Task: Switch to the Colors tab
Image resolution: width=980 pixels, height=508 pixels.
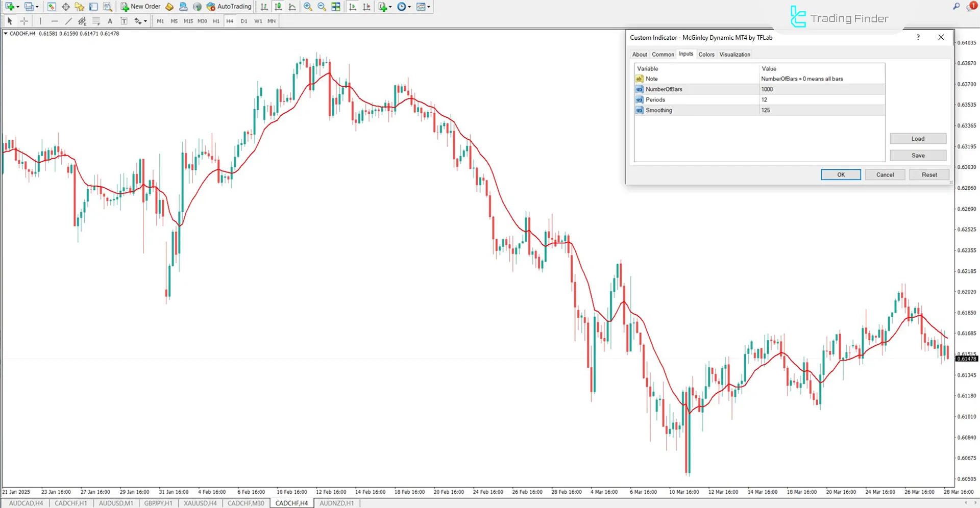Action: (x=706, y=54)
